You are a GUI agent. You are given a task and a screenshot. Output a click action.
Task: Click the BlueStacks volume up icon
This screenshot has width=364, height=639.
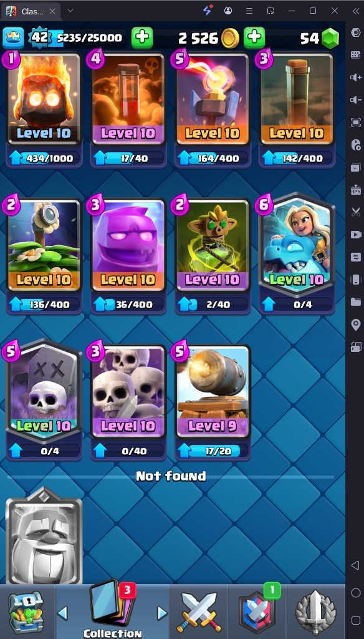point(355,77)
